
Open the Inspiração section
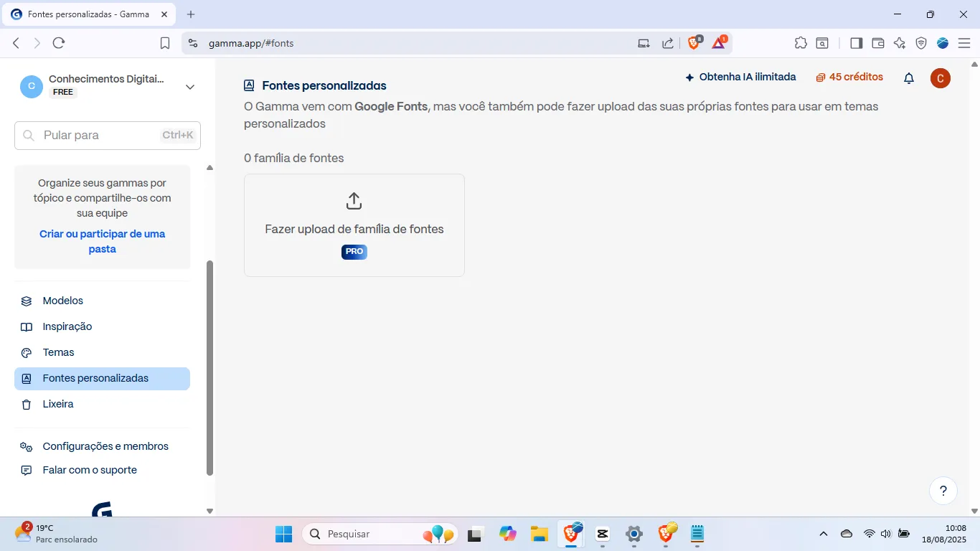(102, 327)
